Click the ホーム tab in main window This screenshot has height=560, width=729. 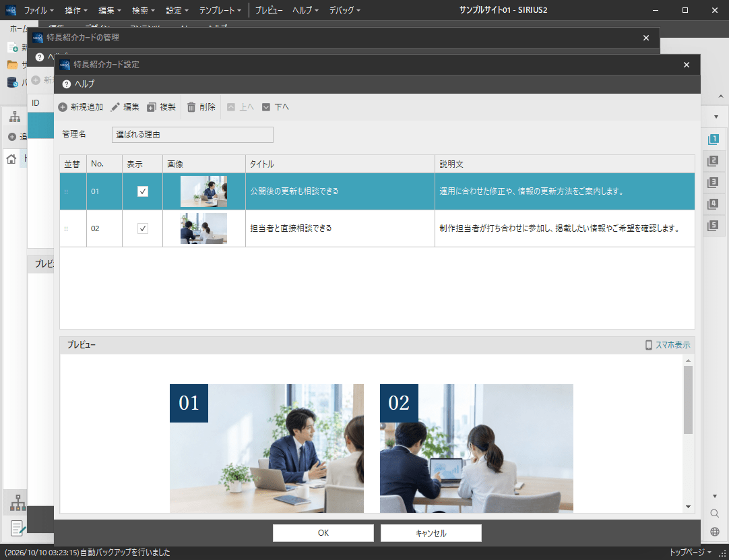coord(19,28)
